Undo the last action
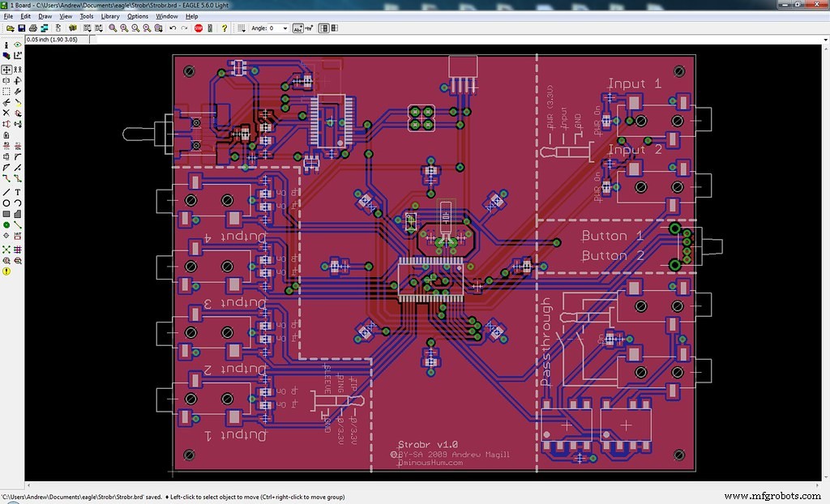 pos(173,28)
